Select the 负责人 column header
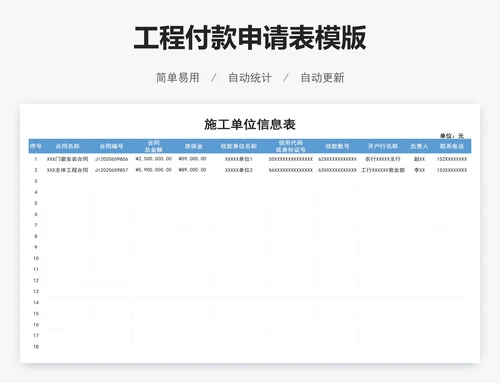Image resolution: width=500 pixels, height=383 pixels. pyautogui.click(x=419, y=146)
